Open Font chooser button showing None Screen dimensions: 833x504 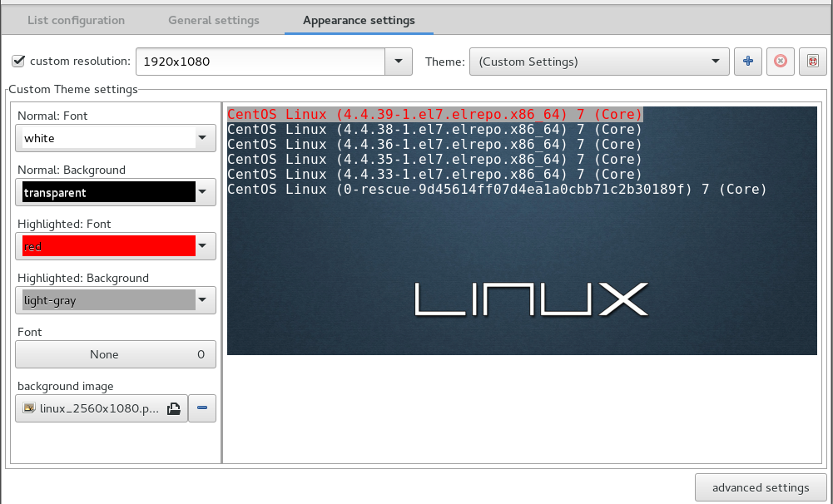coord(116,354)
